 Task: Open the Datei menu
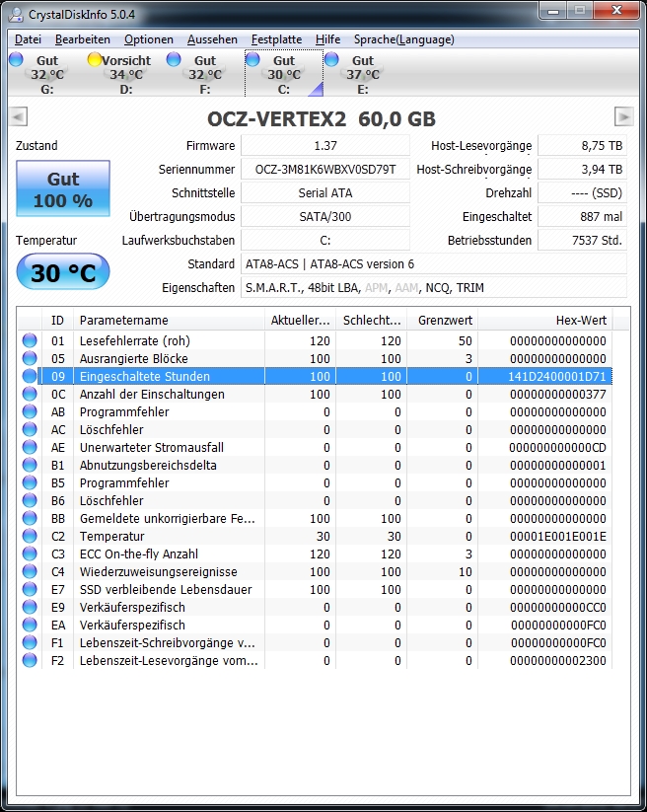click(x=28, y=39)
